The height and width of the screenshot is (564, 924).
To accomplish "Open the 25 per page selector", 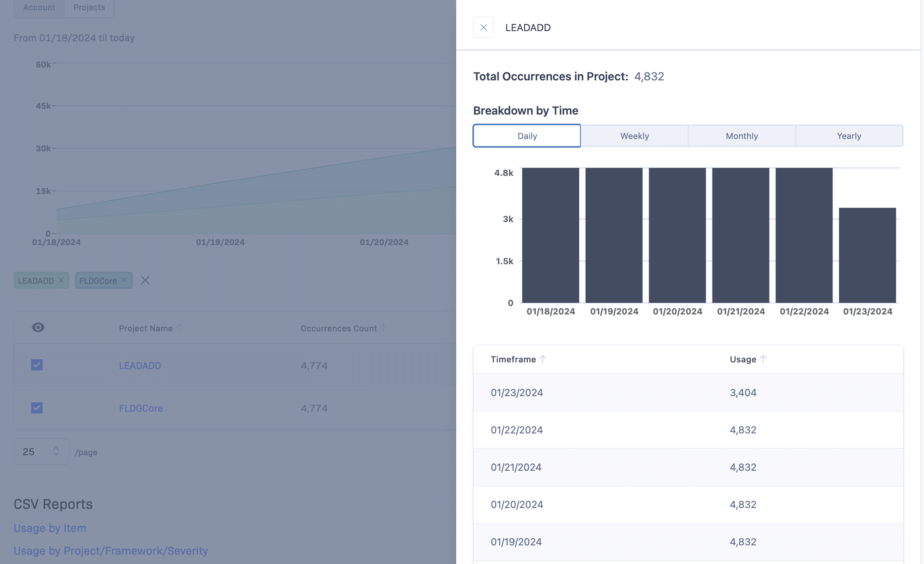I will [x=41, y=452].
